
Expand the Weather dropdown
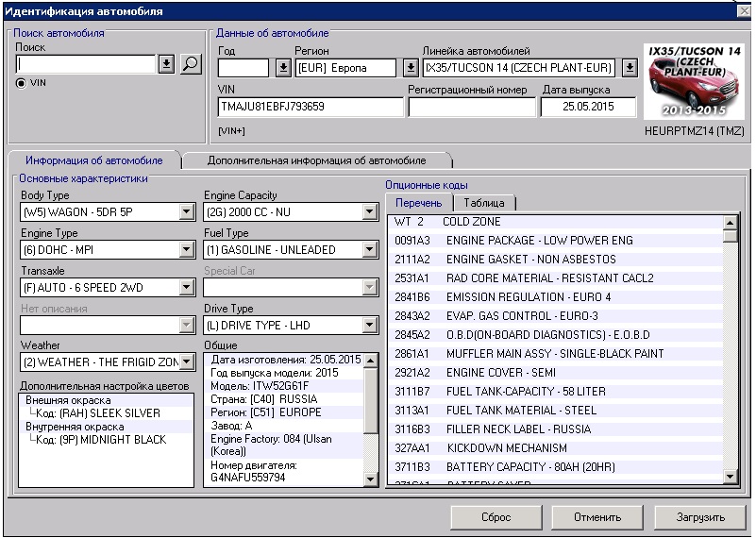[186, 361]
